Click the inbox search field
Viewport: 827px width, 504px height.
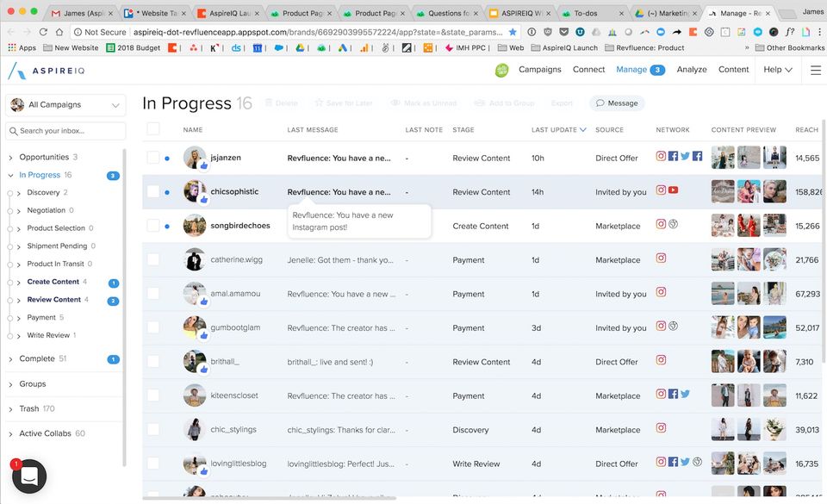click(65, 131)
